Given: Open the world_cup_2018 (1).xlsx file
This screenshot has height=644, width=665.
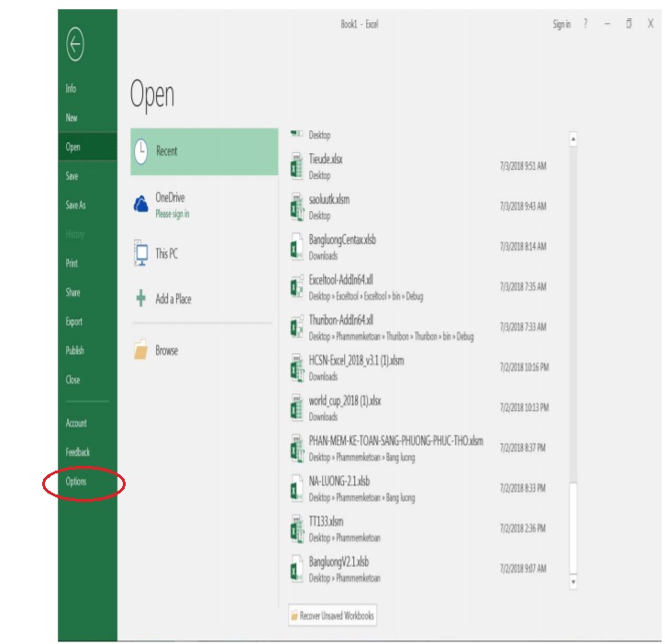Looking at the screenshot, I should pos(344,401).
